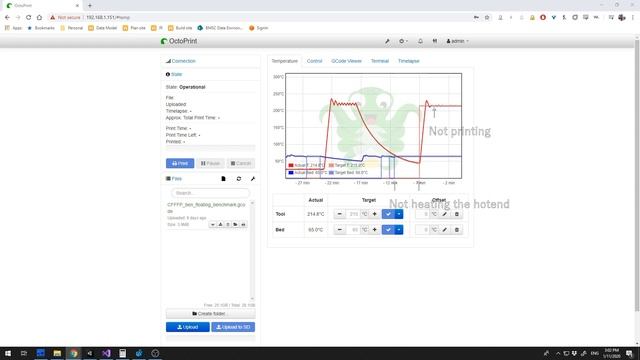This screenshot has width=640, height=360.
Task: Open file list options wrench
Action: click(253, 179)
